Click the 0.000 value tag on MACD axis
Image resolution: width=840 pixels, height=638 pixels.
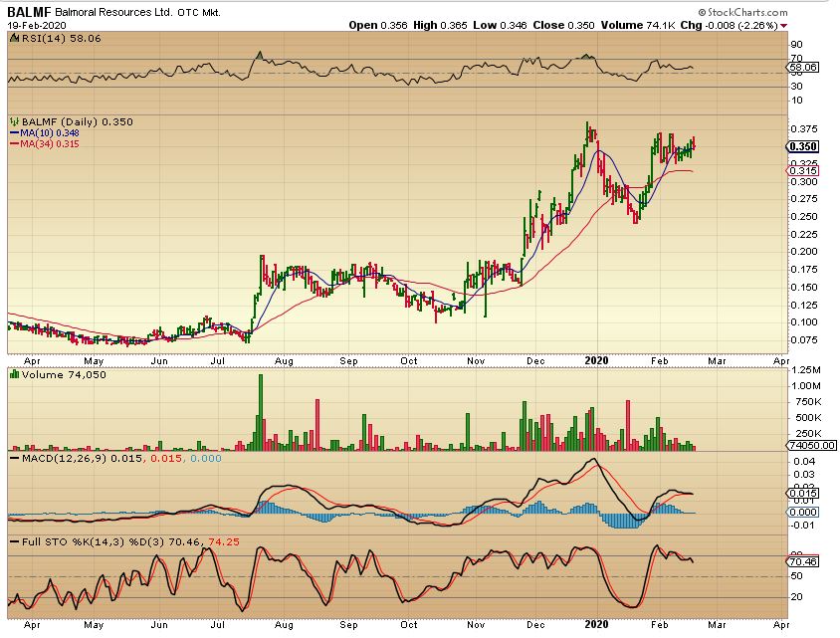(x=803, y=513)
